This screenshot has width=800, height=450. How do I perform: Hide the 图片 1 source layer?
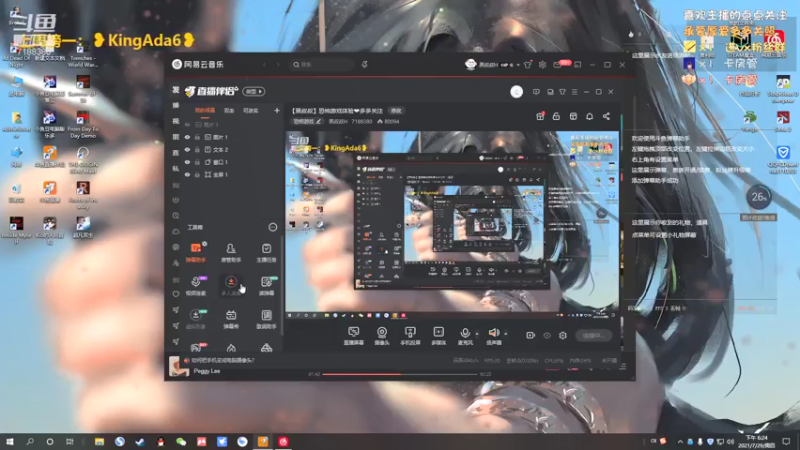click(187, 137)
